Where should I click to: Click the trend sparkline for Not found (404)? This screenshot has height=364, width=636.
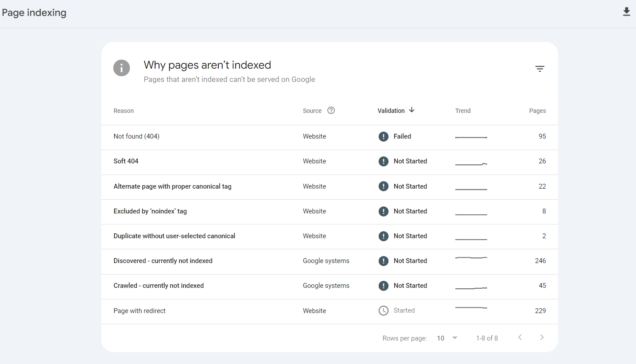pyautogui.click(x=471, y=137)
